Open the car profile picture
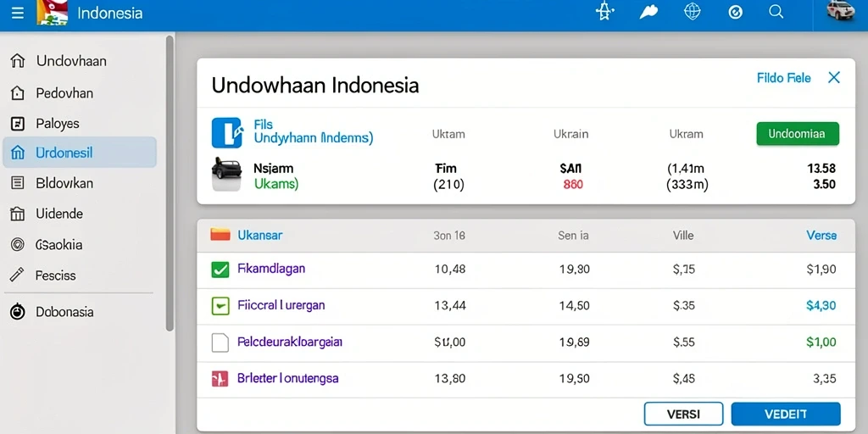 [x=841, y=11]
